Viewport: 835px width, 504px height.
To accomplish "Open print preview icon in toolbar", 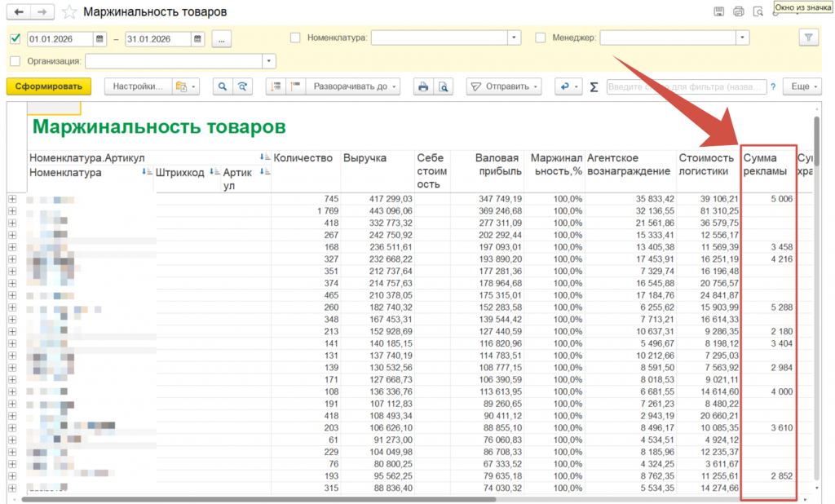I will tap(443, 86).
